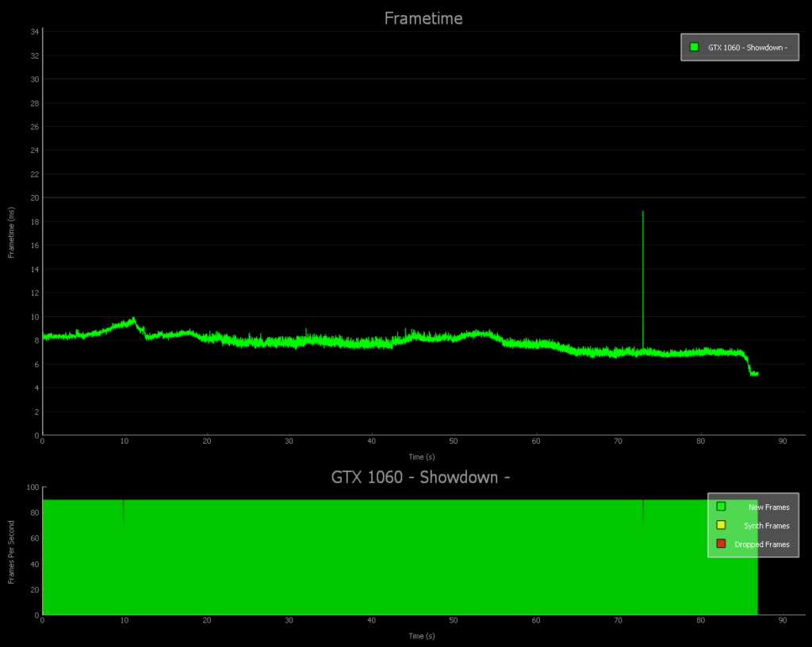Screen dimensions: 812x647
Task: Click the FPS dip at 10 seconds in lower chart
Action: point(123,511)
